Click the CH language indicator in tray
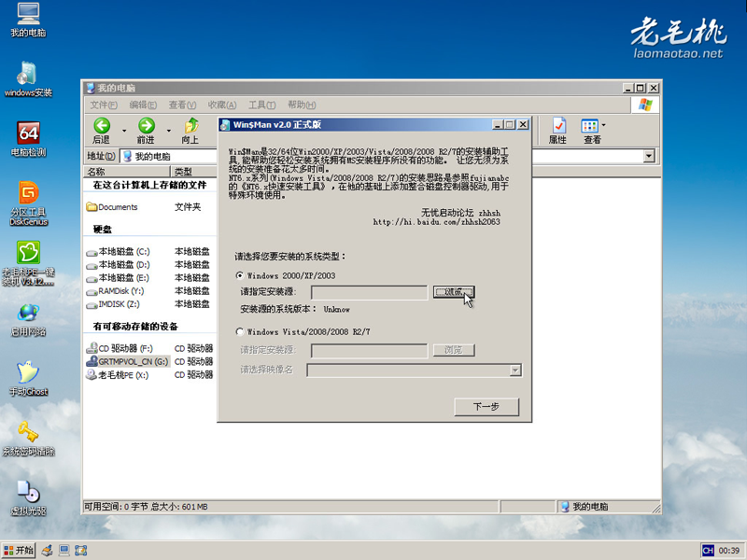This screenshot has width=747, height=560. (708, 551)
